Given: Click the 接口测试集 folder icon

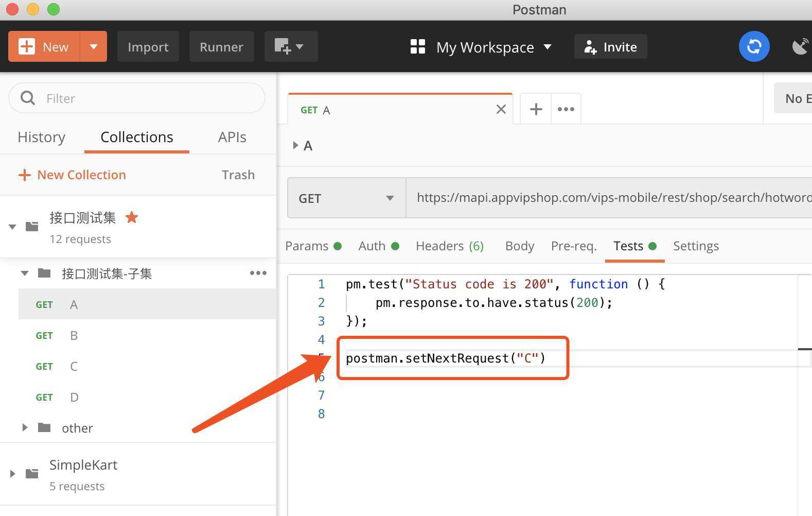Looking at the screenshot, I should [32, 226].
